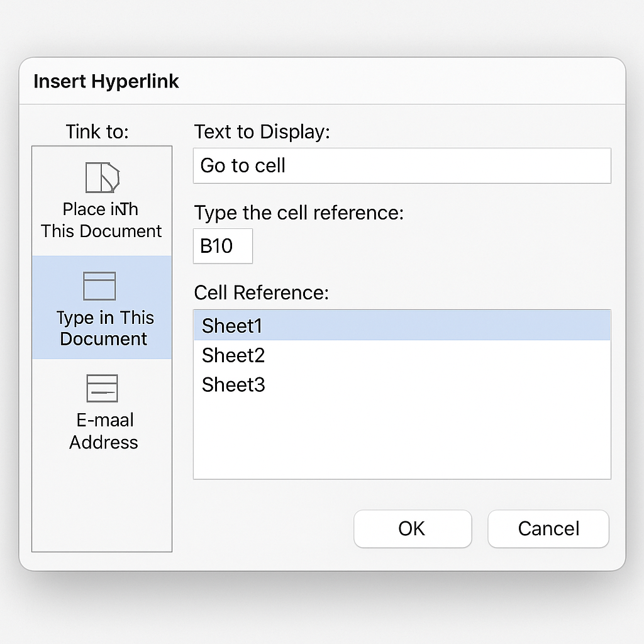Click blank sidebar area below E-mail Address
Viewport: 644px width, 644px height.
coord(102,503)
